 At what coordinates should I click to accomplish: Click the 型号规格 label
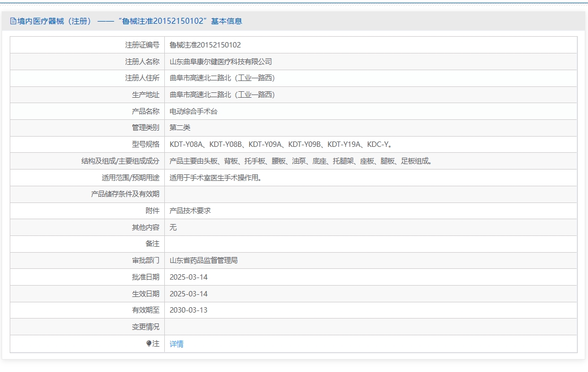click(x=145, y=144)
